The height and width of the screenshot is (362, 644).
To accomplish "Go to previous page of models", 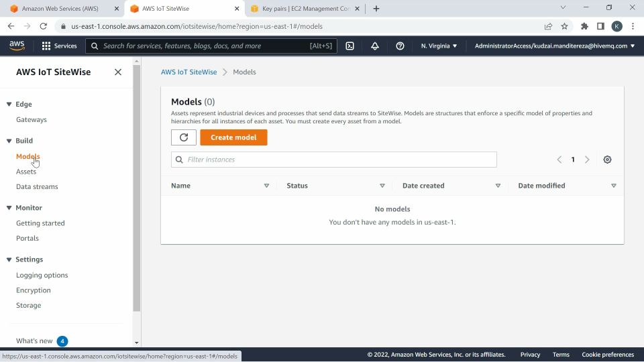I will 559,160.
